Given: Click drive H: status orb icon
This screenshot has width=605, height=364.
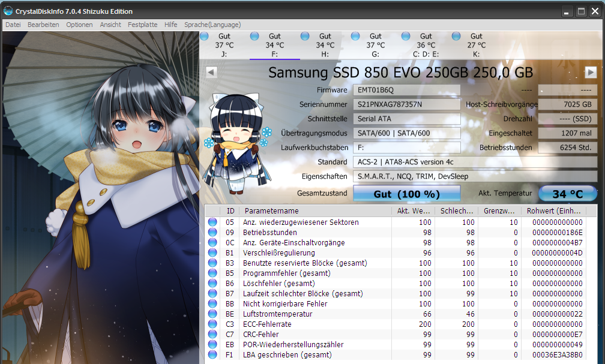Looking at the screenshot, I should pos(305,36).
